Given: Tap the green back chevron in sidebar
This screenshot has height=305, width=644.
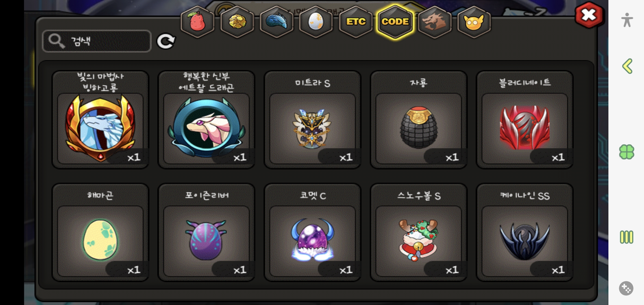Looking at the screenshot, I should [x=627, y=66].
